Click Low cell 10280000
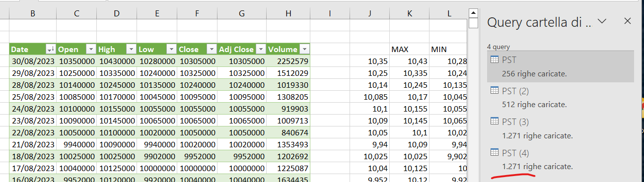The width and height of the screenshot is (644, 182). tap(157, 61)
